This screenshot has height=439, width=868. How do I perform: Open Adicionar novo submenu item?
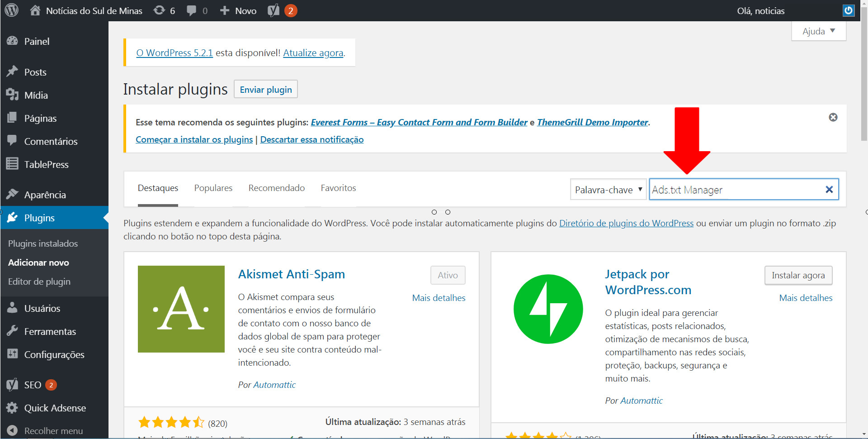tap(38, 262)
